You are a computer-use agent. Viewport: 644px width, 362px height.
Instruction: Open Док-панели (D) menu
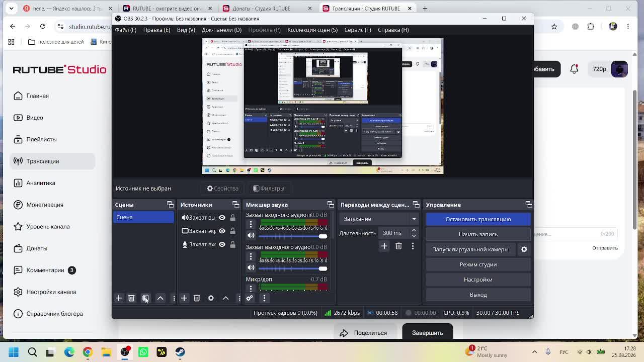pos(221,30)
